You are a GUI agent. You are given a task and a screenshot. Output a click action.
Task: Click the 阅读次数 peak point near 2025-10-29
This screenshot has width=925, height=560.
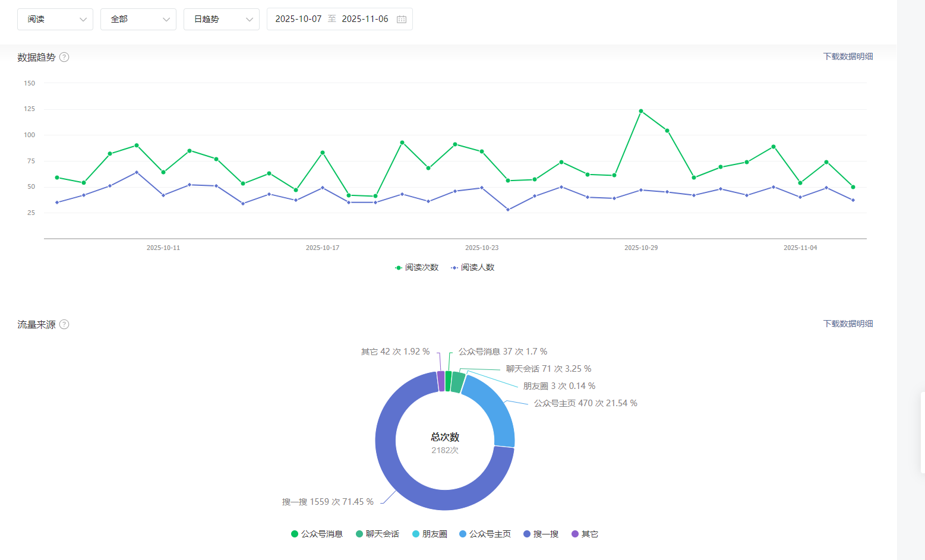coord(641,111)
